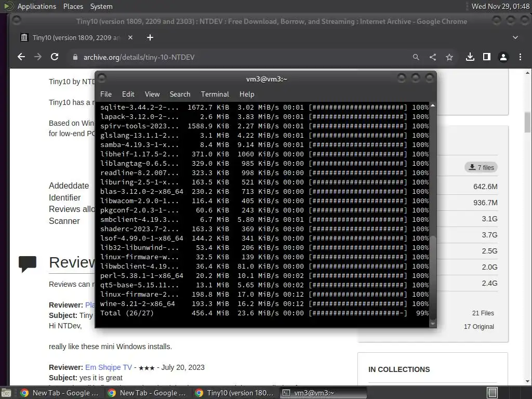
Task: Click the Addeddate label
Action: coord(69,185)
